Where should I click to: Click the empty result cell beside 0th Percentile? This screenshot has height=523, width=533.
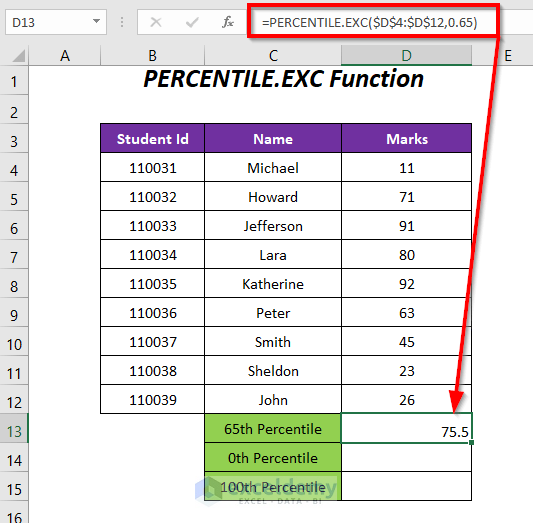407,457
